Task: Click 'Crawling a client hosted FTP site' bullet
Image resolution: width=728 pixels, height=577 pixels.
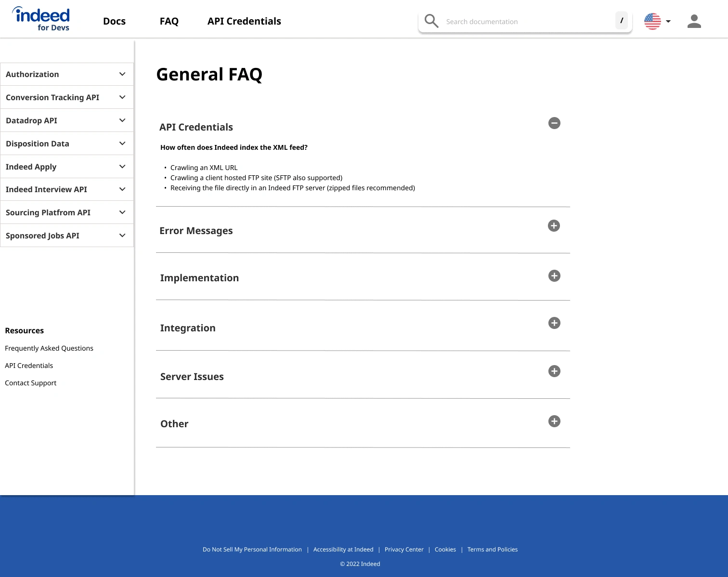Action: 257,178
